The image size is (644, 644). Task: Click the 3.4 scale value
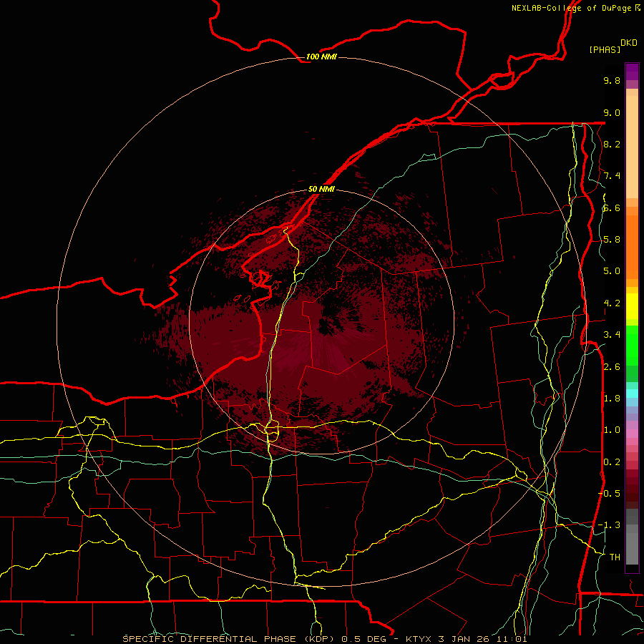[x=612, y=335]
